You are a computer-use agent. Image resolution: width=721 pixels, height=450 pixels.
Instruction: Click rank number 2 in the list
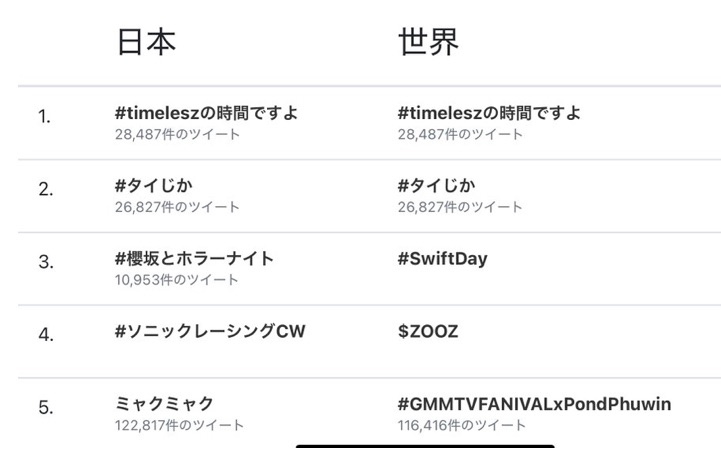45,190
